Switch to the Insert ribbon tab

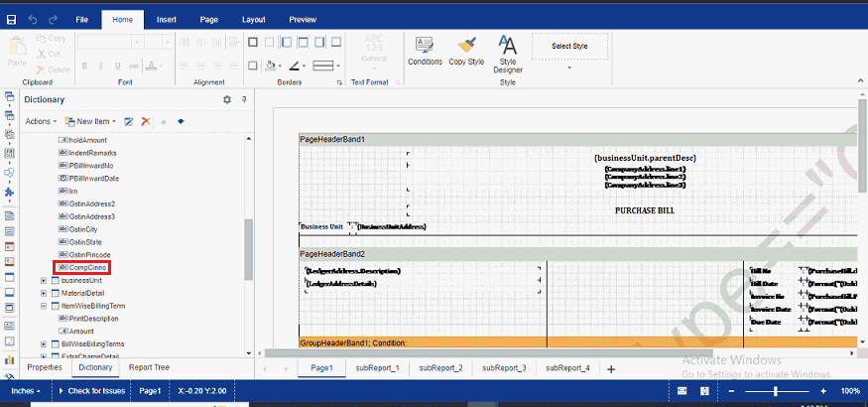tap(167, 19)
